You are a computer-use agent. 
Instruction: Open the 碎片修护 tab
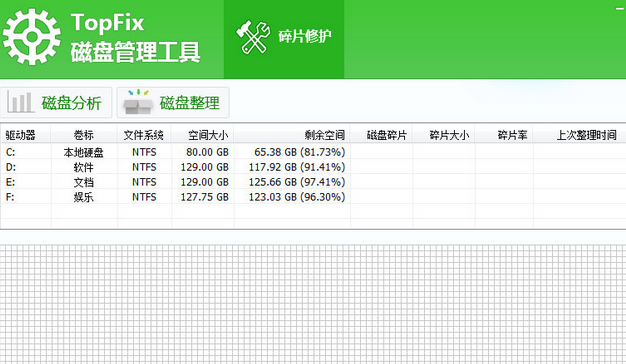[x=284, y=39]
